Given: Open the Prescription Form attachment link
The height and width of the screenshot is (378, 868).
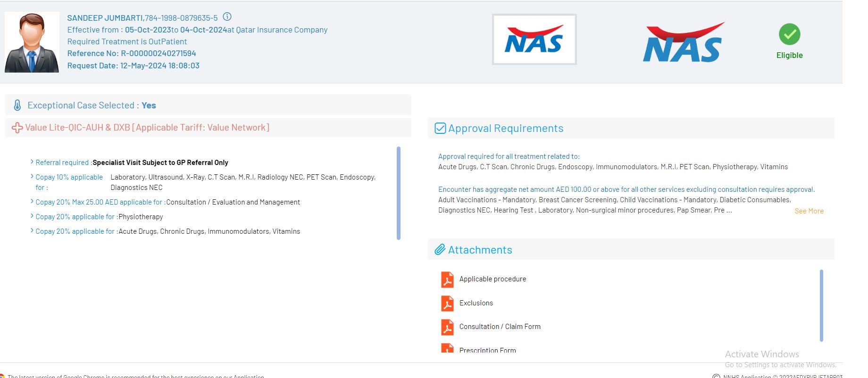Looking at the screenshot, I should 487,350.
